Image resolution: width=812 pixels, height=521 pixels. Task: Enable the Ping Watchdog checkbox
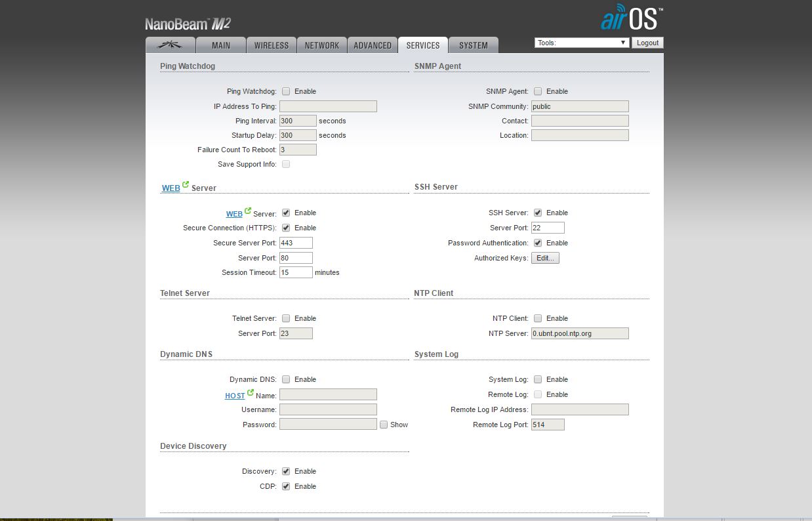286,91
